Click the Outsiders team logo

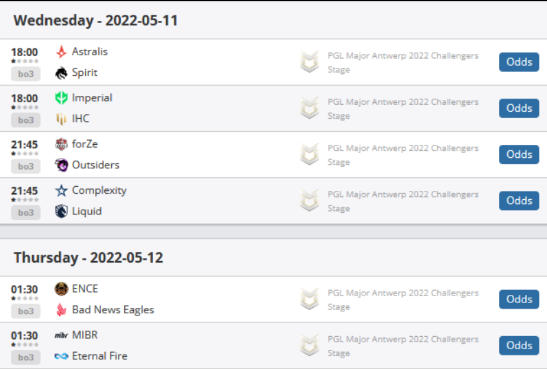point(61,165)
